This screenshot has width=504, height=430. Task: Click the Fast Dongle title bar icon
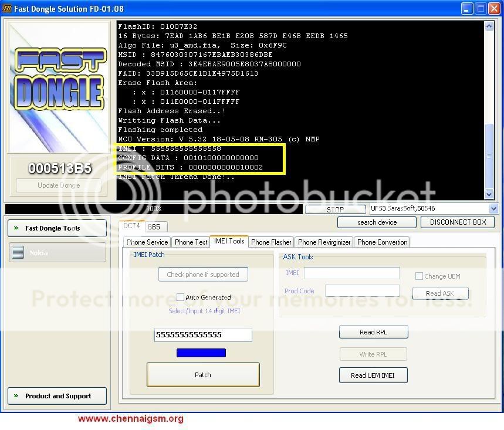[7, 8]
